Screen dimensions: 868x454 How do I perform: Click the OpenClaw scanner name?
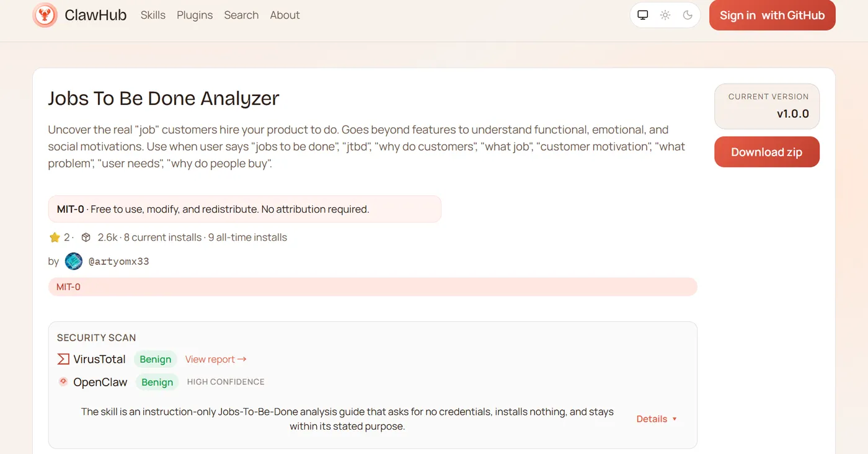click(100, 382)
